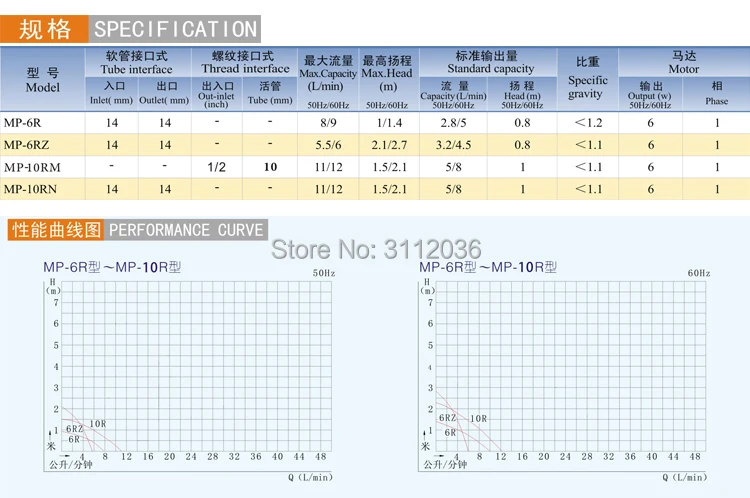Click the "7" y-axis tick of the 60Hz chart

click(x=430, y=302)
